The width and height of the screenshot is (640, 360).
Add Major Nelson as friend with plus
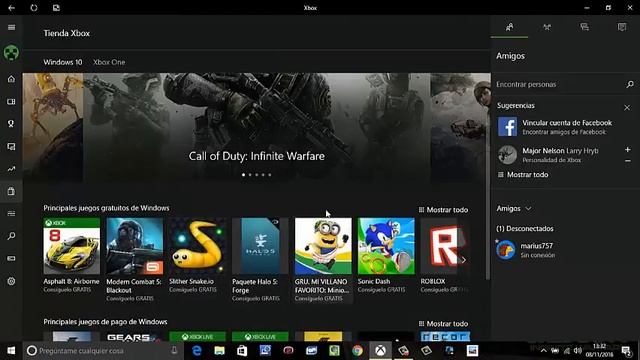point(628,150)
